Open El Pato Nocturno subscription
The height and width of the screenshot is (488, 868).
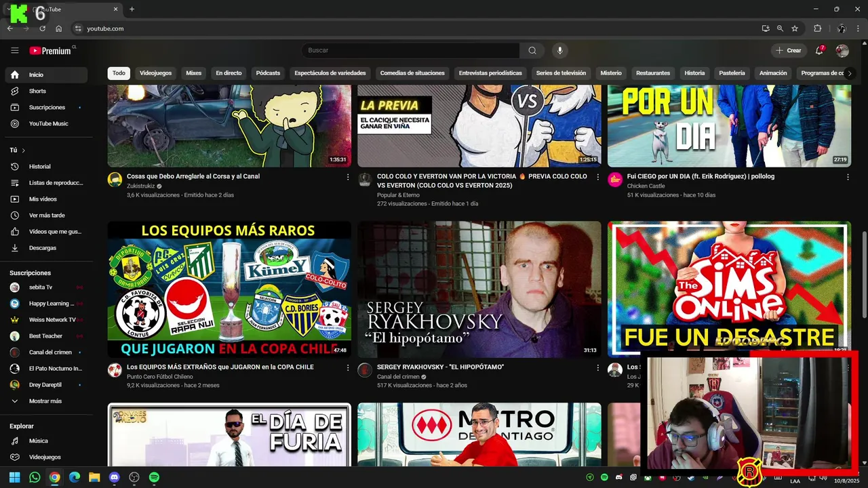click(x=46, y=368)
